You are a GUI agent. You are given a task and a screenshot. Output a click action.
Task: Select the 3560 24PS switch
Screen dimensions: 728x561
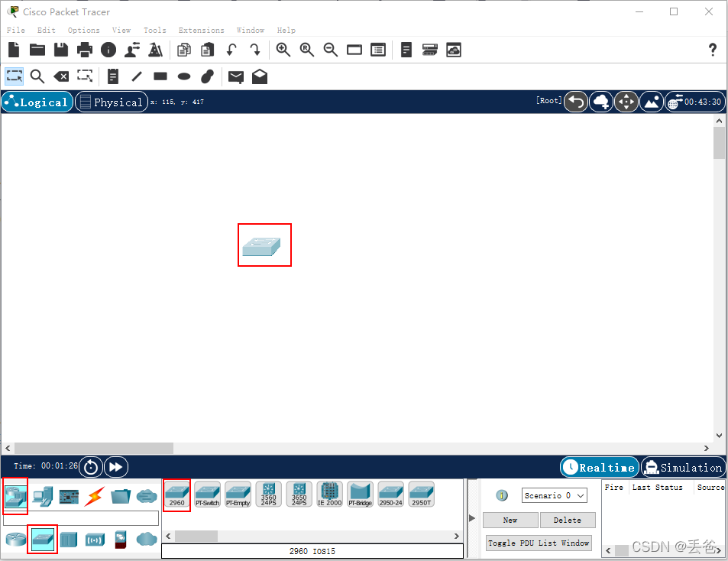269,495
